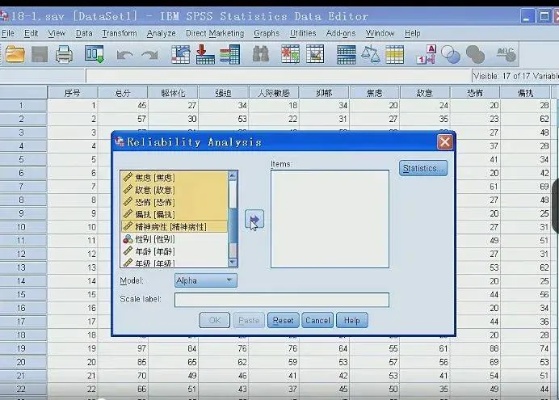
Task: Open a data document via folder icon
Action: tap(15, 55)
